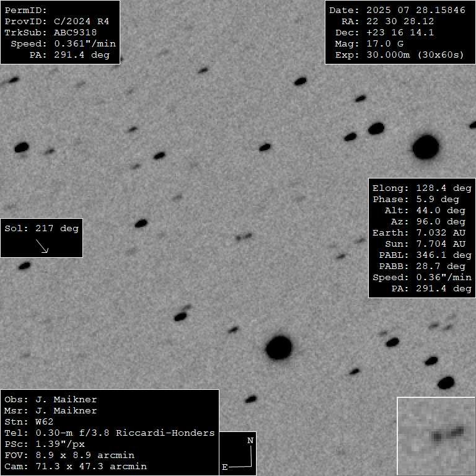Click the FOV 8.9 x 8.9 arcmin line
This screenshot has height=476, width=476.
tap(69, 456)
